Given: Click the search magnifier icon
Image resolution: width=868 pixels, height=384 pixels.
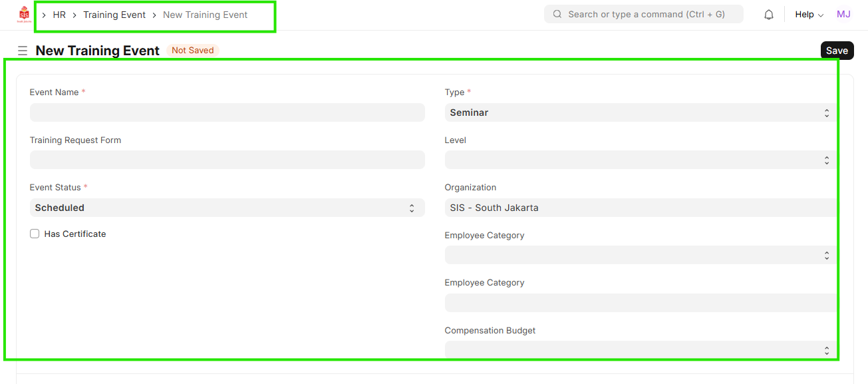Looking at the screenshot, I should 557,14.
